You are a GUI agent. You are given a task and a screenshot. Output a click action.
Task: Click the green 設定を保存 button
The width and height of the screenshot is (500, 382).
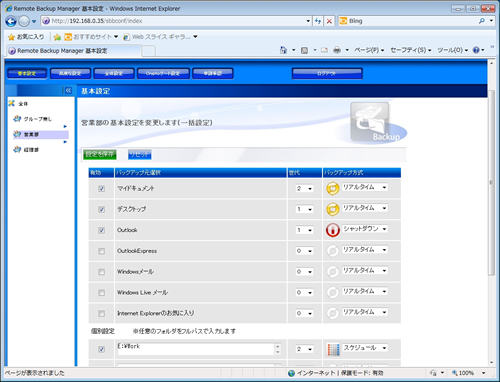click(x=100, y=154)
